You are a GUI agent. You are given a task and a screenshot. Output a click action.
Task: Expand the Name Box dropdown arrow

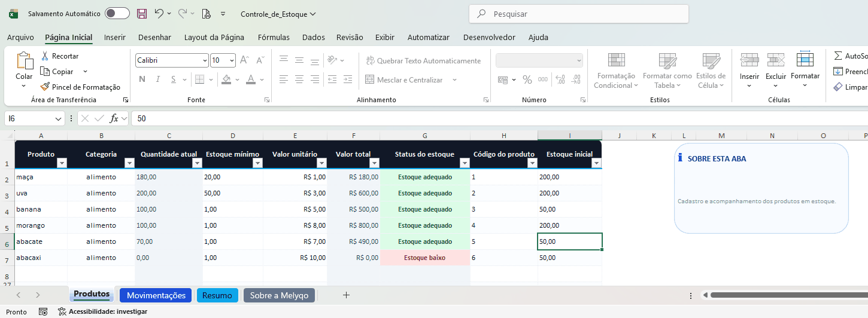(x=58, y=119)
